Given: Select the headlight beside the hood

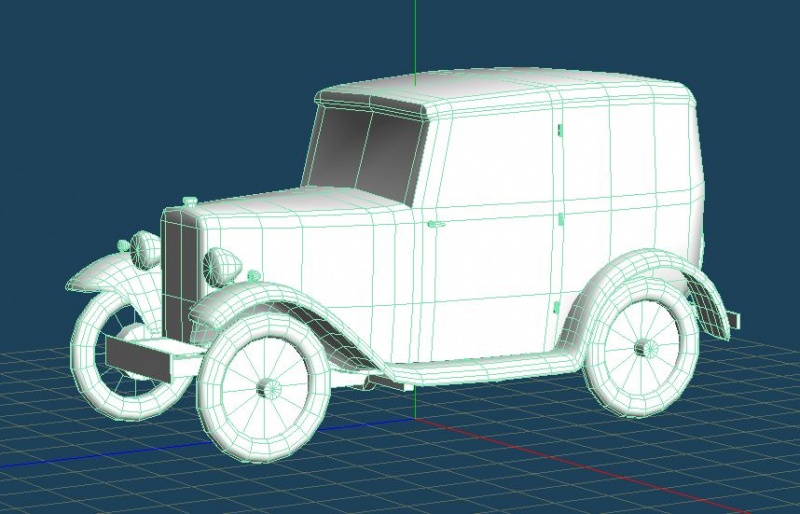Looking at the screenshot, I should pyautogui.click(x=222, y=266).
